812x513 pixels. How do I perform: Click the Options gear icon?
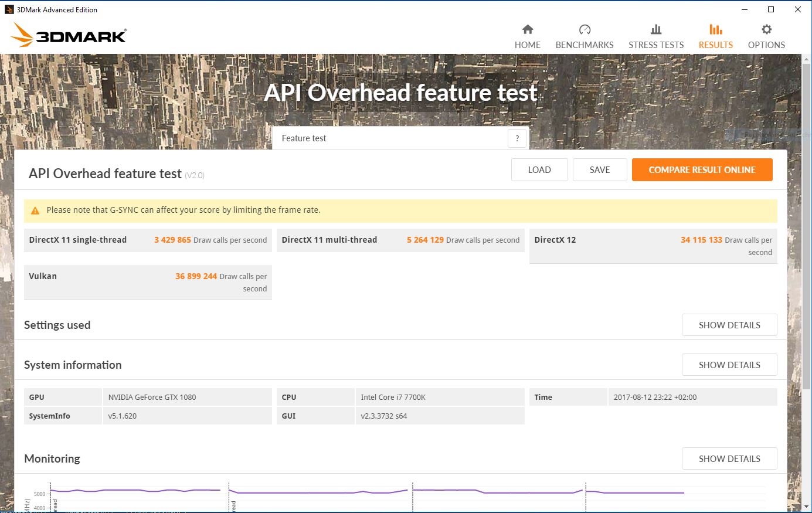point(766,29)
